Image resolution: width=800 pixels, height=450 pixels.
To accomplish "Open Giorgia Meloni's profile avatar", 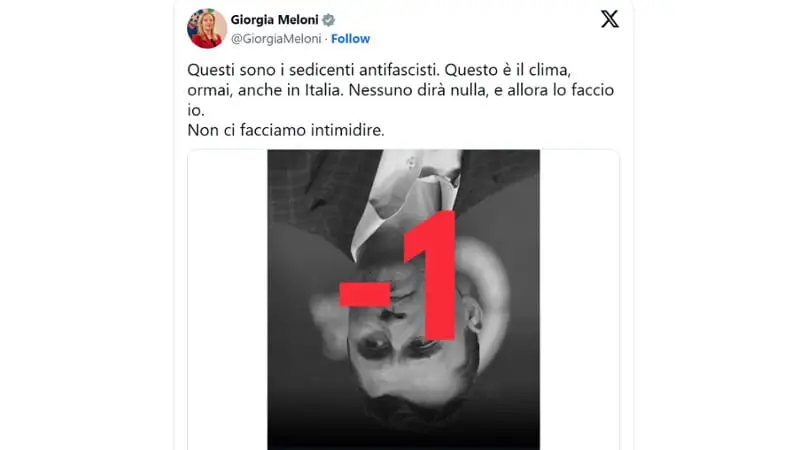I will pyautogui.click(x=207, y=29).
